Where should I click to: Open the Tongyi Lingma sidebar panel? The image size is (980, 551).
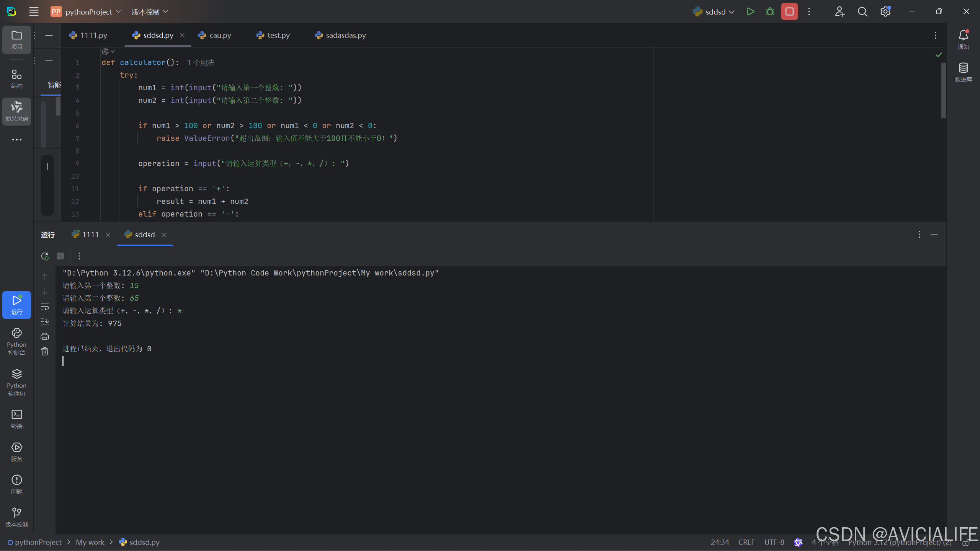(x=16, y=111)
